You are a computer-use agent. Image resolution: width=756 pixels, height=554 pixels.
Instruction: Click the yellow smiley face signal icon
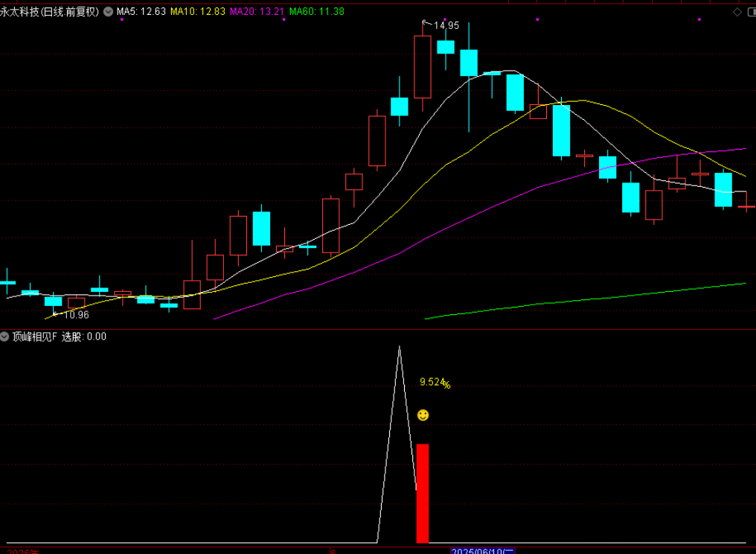[x=423, y=415]
